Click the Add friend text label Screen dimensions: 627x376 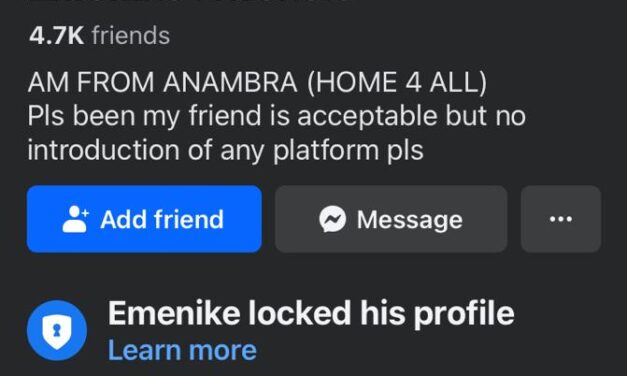162,219
